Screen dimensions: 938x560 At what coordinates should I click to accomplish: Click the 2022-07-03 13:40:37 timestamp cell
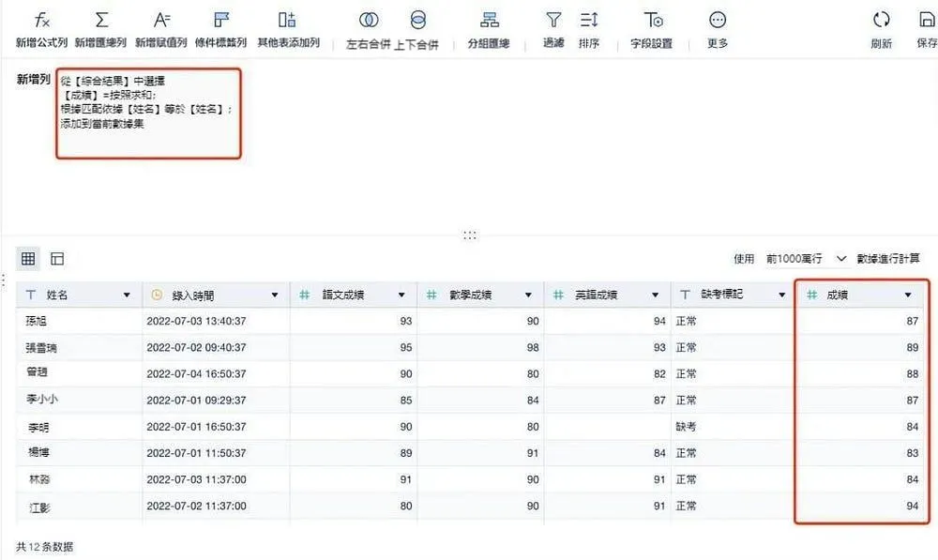(216, 322)
